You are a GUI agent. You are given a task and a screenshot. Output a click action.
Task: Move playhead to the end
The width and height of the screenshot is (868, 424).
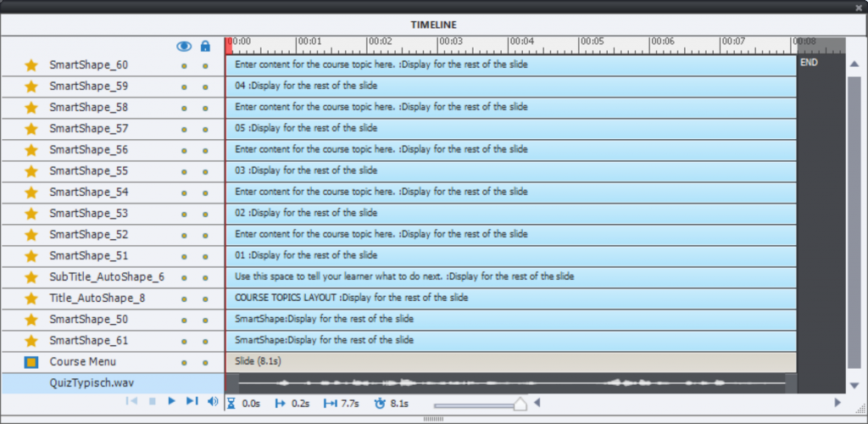point(192,401)
